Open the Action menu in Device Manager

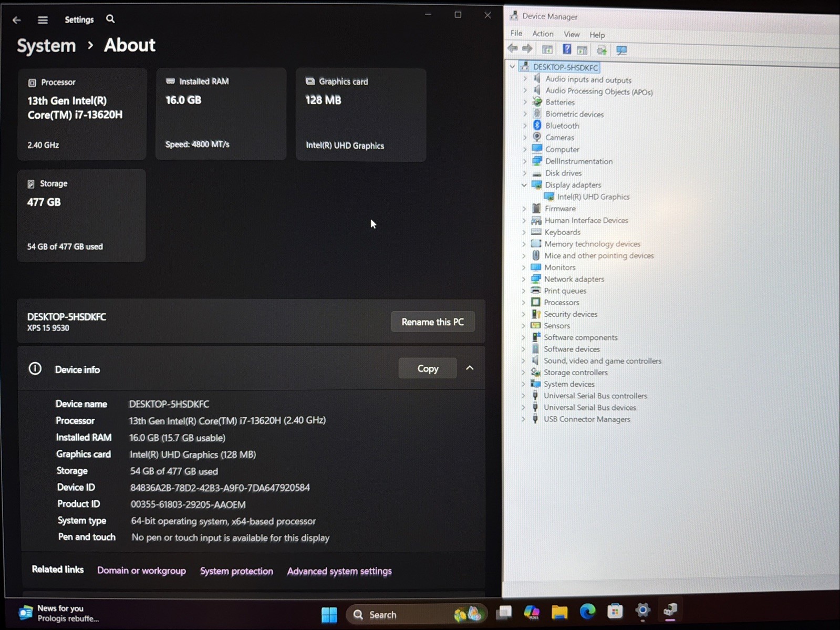click(543, 34)
